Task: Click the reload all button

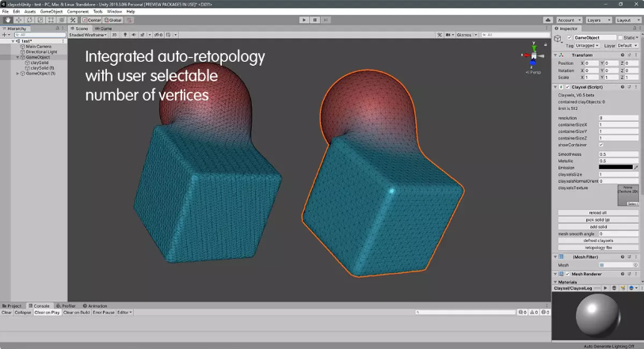Action: 598,212
